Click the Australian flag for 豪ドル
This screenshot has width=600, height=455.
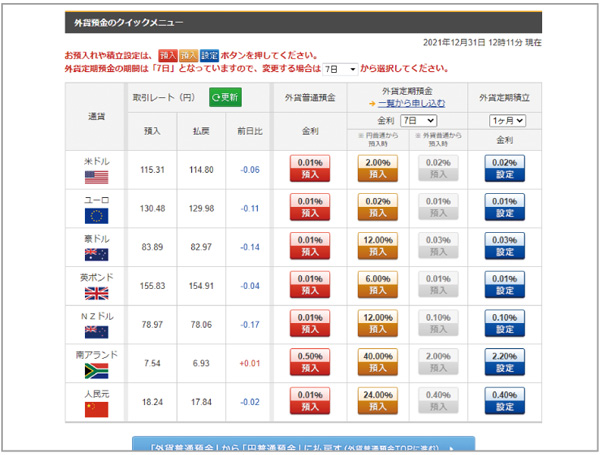pyautogui.click(x=96, y=254)
